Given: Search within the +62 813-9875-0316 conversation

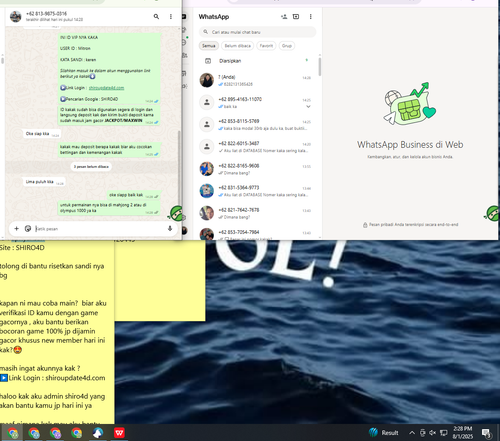Looking at the screenshot, I should [156, 16].
